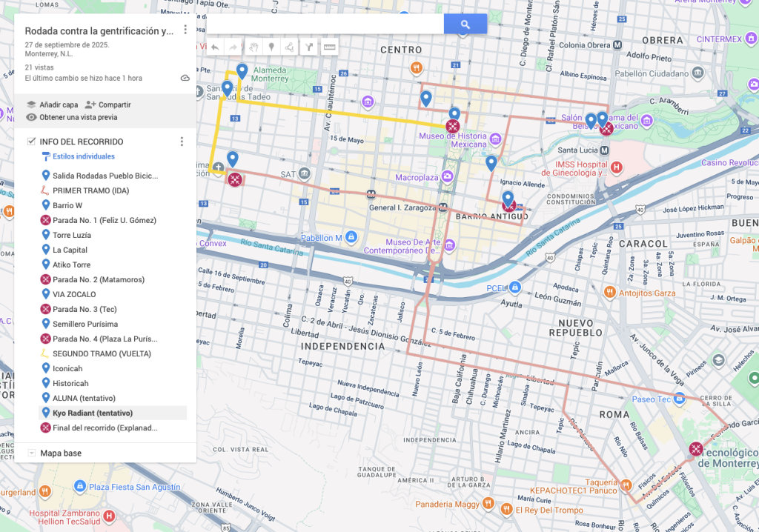Select the draw line tool

click(290, 47)
